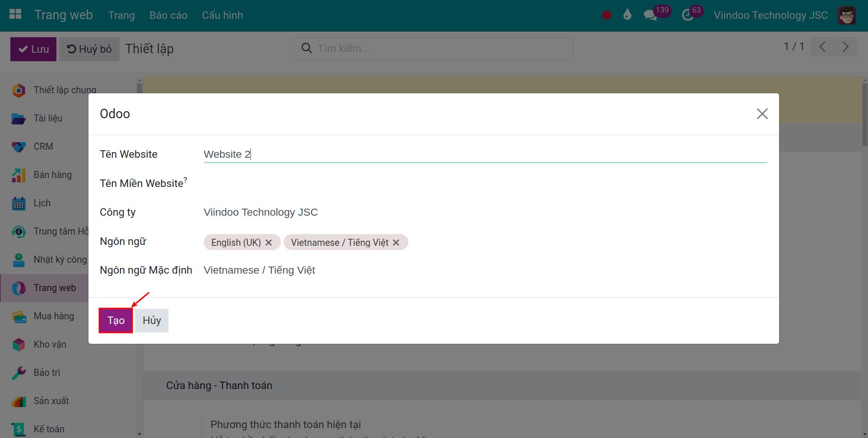Close the Odoo dialog with X

coord(762,114)
